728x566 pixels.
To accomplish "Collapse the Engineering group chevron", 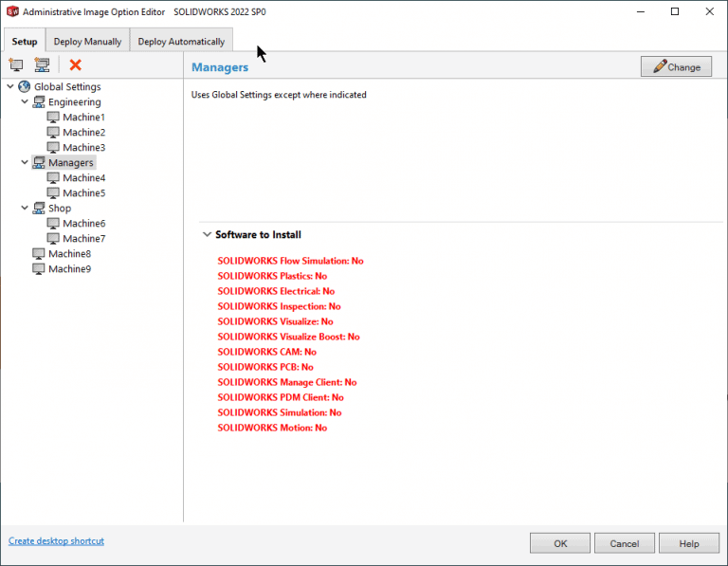I will pyautogui.click(x=25, y=101).
